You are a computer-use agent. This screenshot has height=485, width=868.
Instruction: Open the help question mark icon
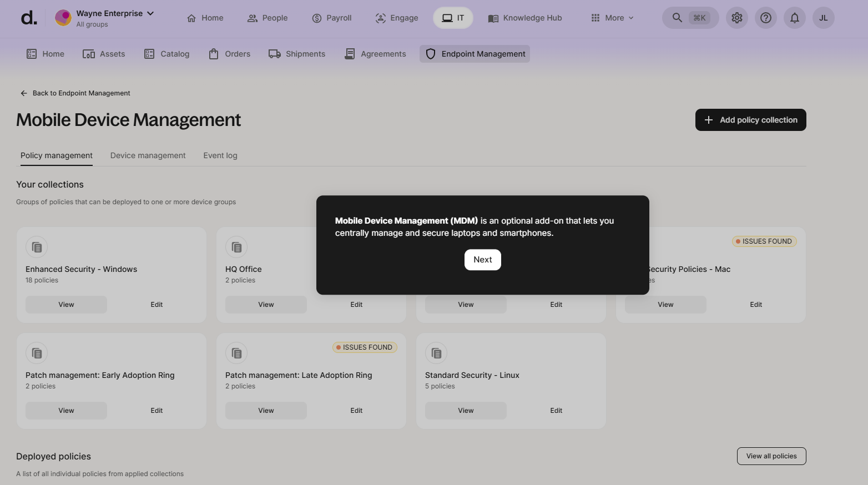tap(765, 18)
